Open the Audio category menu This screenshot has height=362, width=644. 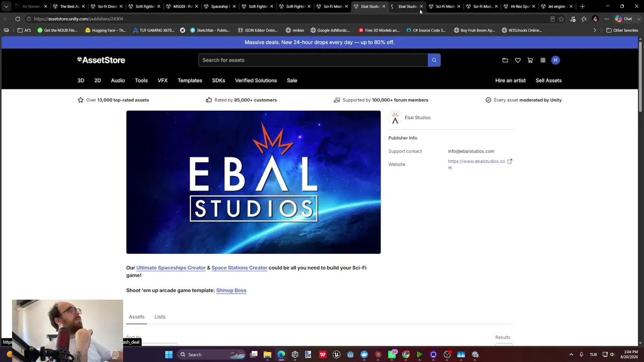[x=118, y=80]
